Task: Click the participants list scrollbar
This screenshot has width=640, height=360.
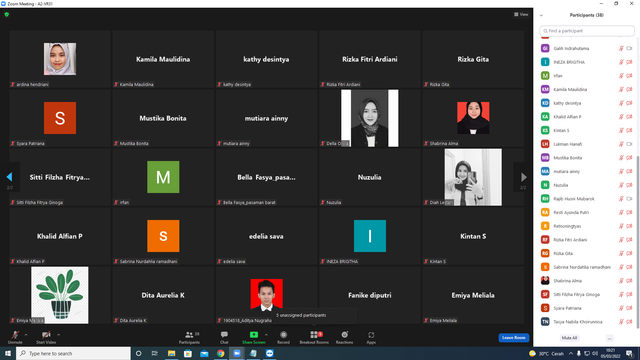Action: tap(638, 241)
